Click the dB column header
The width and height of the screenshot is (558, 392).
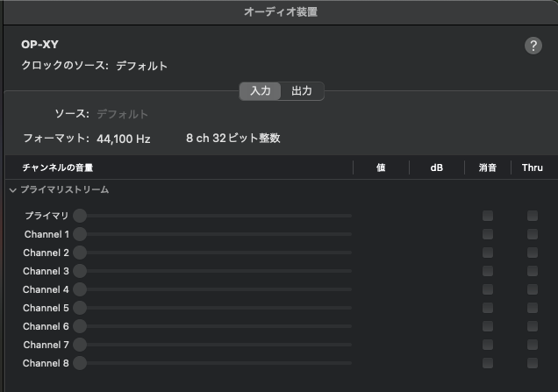tap(437, 167)
